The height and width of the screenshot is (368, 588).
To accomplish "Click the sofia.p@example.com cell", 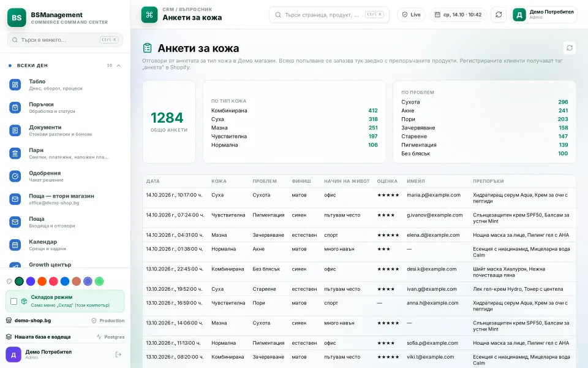I will coord(432,343).
